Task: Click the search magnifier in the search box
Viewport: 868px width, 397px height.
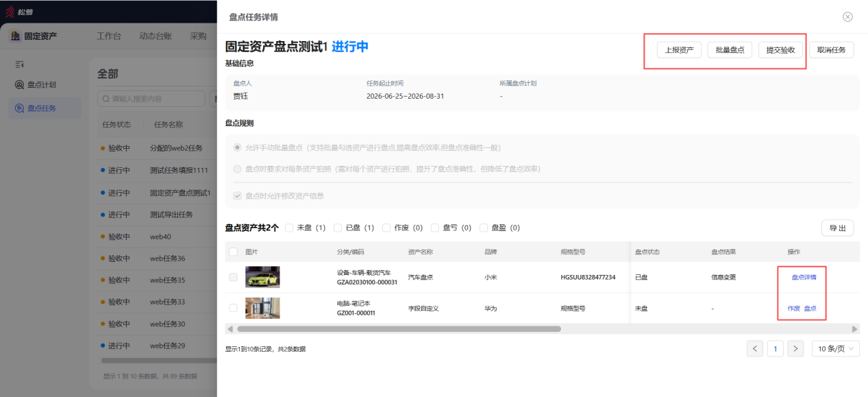Action: [x=106, y=99]
